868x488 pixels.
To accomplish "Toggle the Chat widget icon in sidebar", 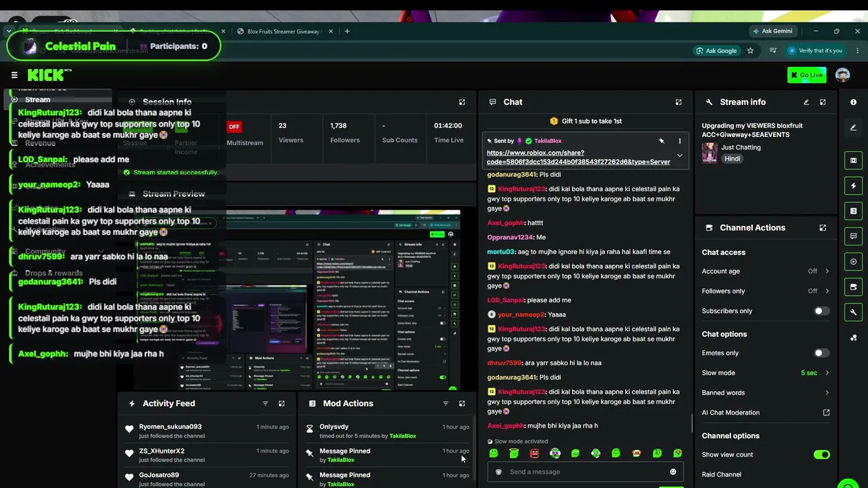I will coord(853,237).
